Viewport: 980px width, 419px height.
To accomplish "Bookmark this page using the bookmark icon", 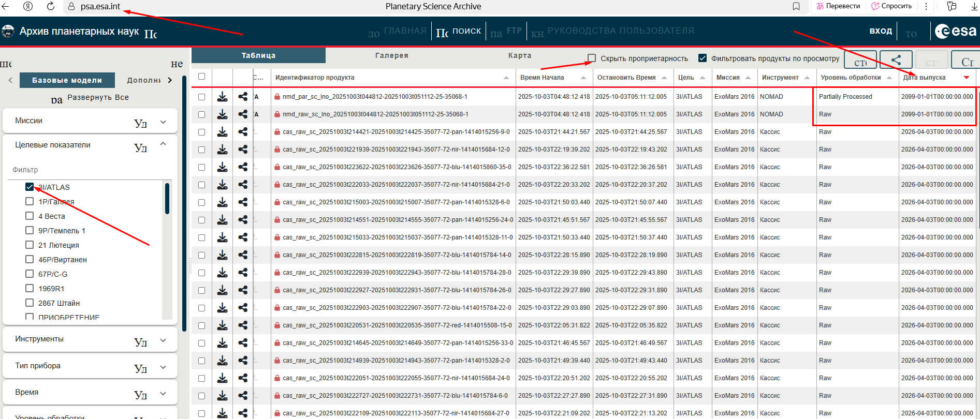I will [x=796, y=6].
